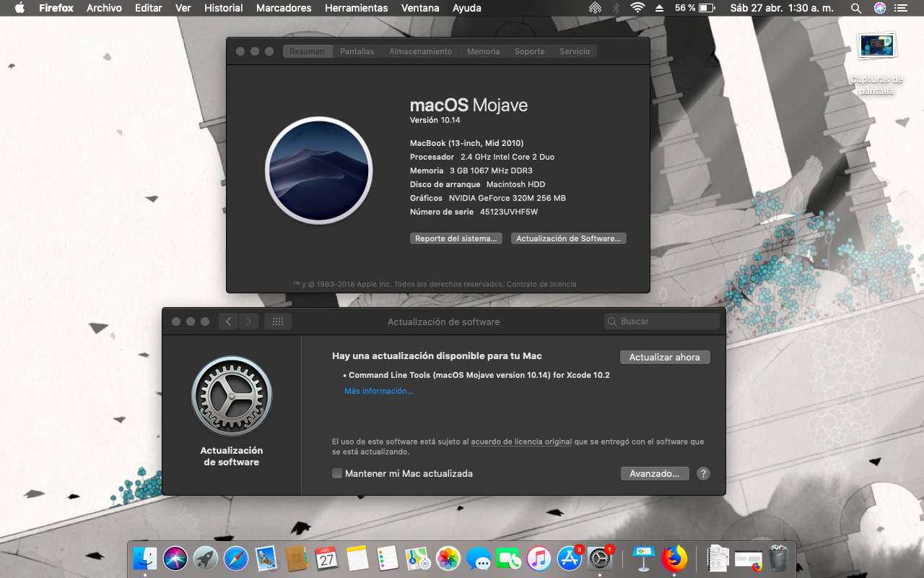Open Calendar icon showing 27

point(327,558)
